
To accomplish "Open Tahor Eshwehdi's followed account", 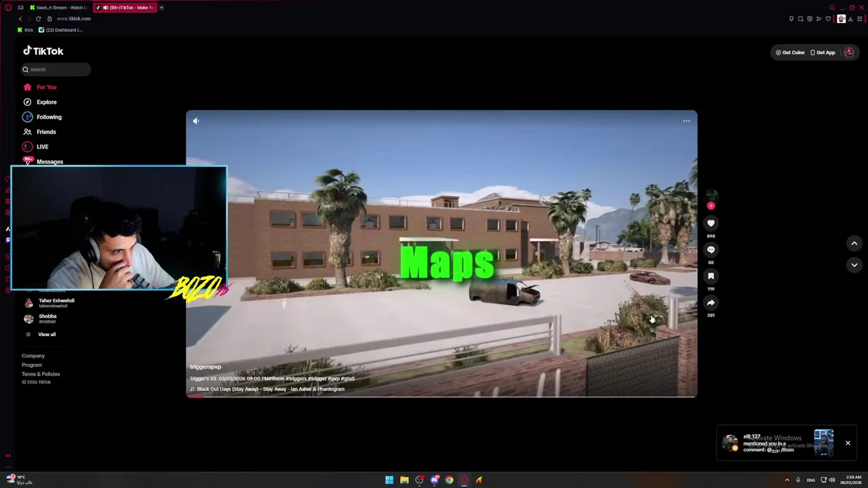I will tap(51, 303).
